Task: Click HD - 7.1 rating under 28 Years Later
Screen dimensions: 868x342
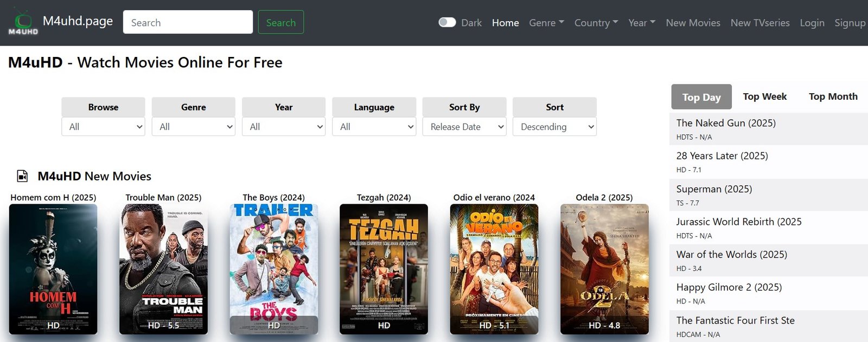Action: 689,170
